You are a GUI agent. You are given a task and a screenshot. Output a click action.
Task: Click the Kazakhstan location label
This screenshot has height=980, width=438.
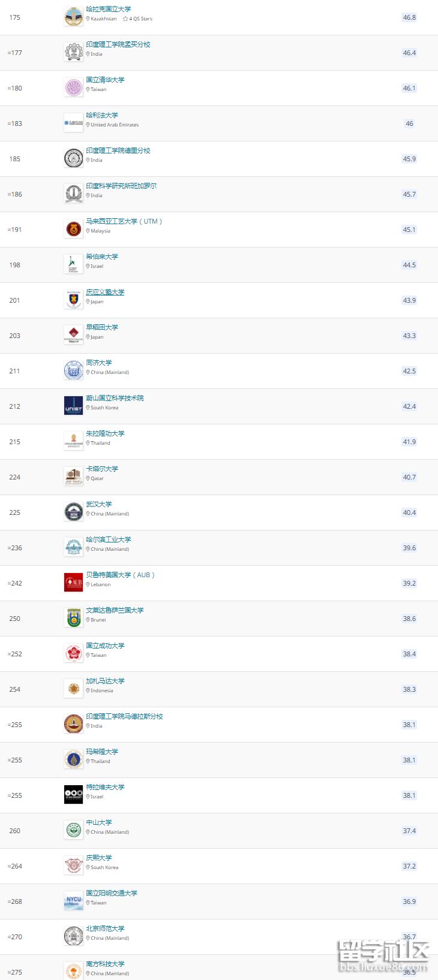(103, 19)
